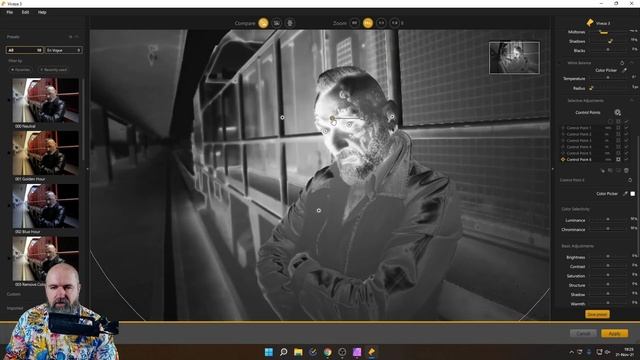
Task: Collapse the right adjustments panel arrow
Action: [x=553, y=169]
